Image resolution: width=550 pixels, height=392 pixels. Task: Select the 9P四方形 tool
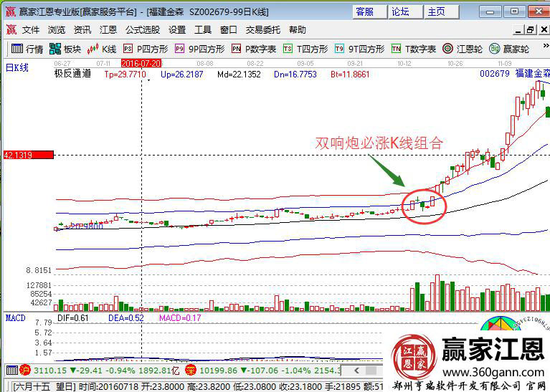199,49
